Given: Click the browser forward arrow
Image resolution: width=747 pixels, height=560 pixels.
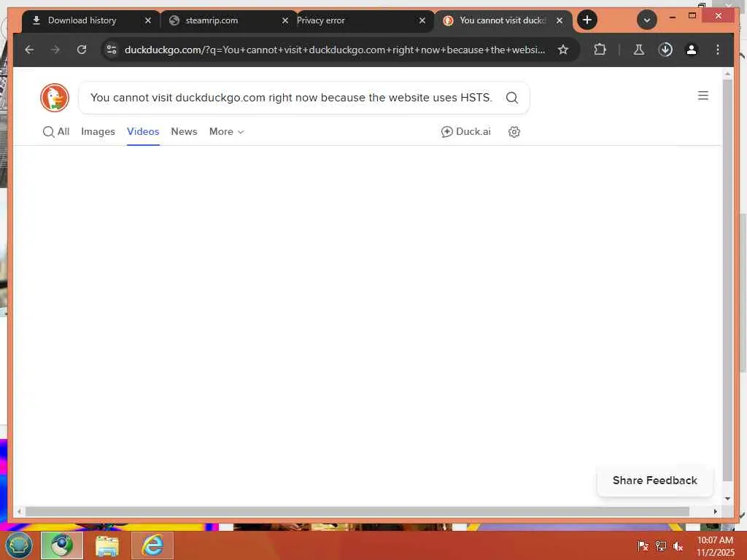Looking at the screenshot, I should 55,50.
